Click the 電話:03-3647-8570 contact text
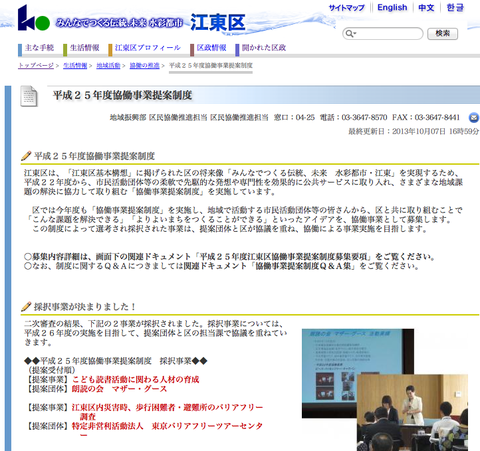Screen dimensions: 480x451 tap(353, 117)
